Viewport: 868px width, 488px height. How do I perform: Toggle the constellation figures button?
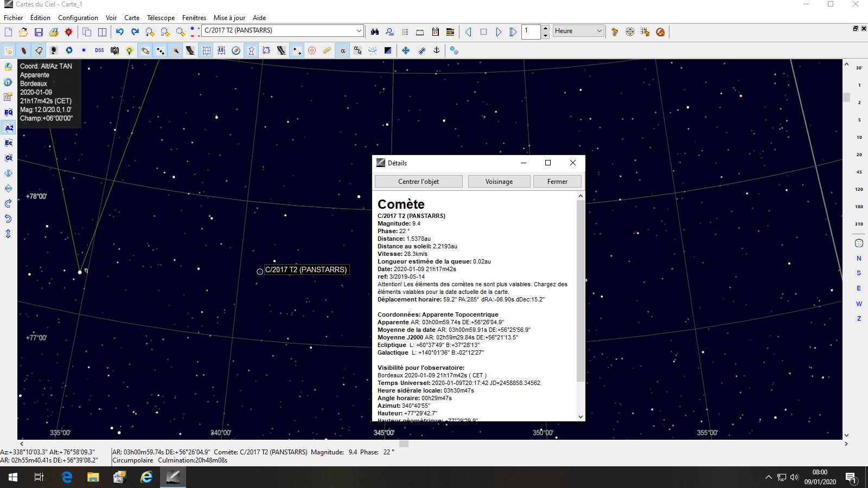(251, 50)
